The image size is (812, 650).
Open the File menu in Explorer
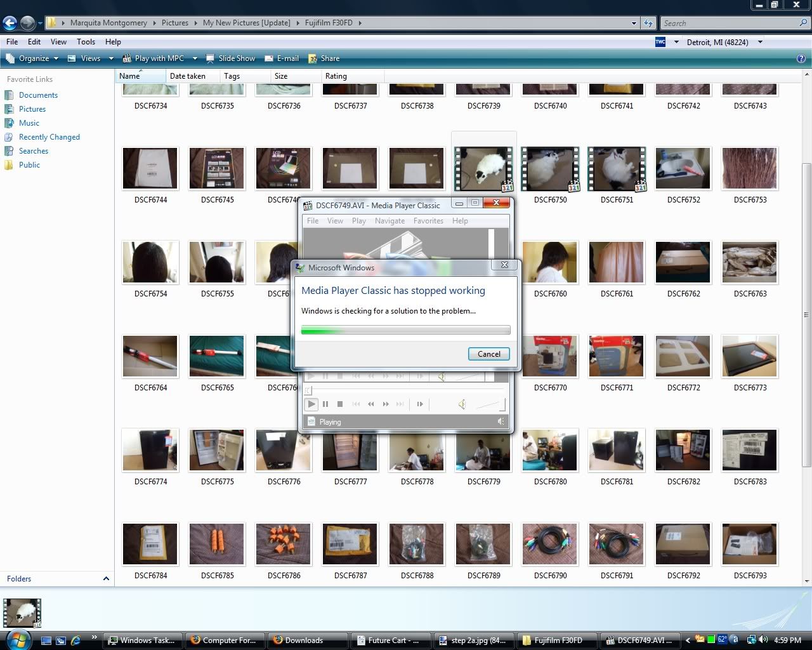click(x=12, y=42)
